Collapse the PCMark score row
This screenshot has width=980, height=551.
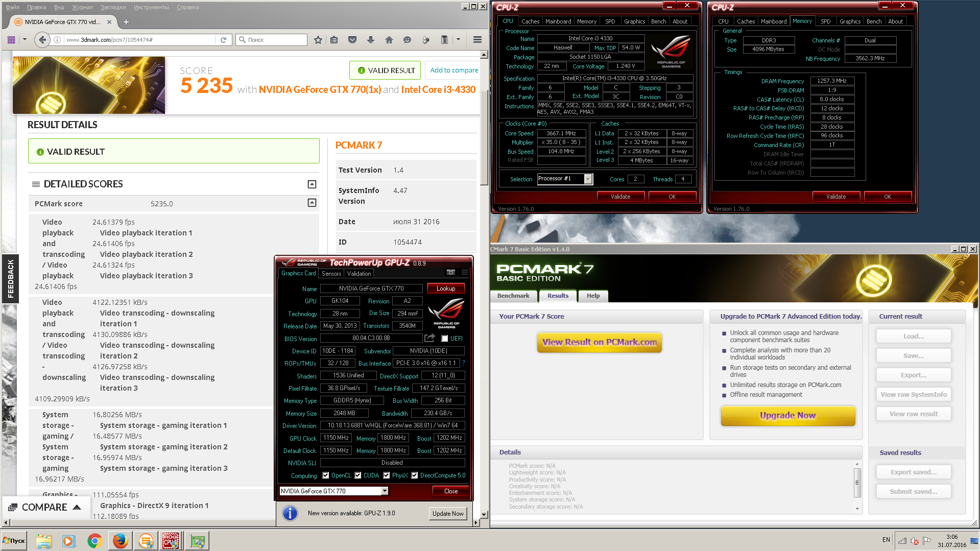point(312,203)
